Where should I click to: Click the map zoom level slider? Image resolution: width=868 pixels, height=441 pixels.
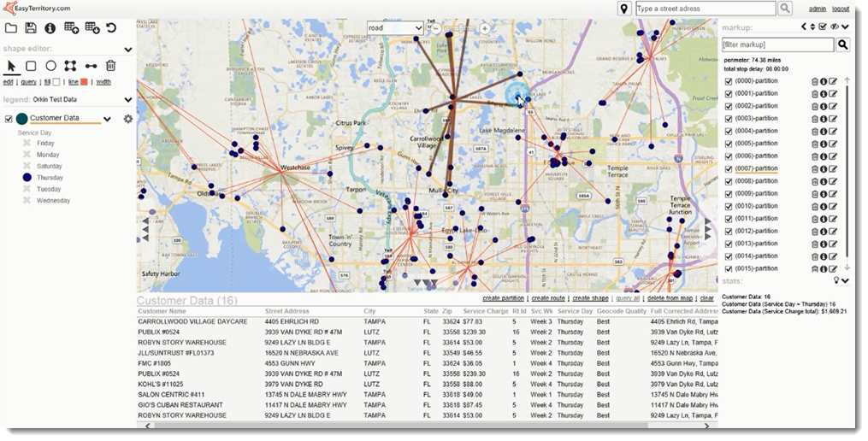(460, 28)
